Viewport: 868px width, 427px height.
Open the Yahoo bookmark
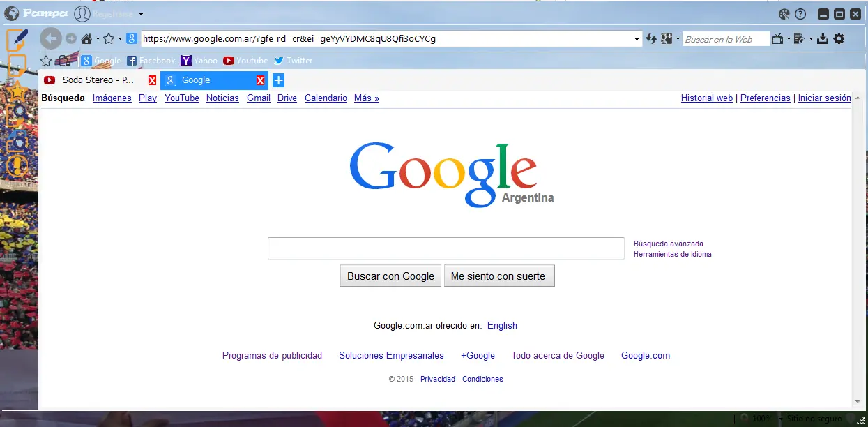(x=199, y=61)
